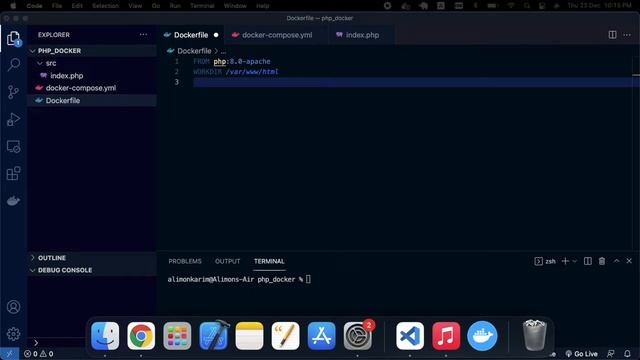Click '/var/www/html' path on line 2
Screen dimensions: 640x360
[x=252, y=72]
